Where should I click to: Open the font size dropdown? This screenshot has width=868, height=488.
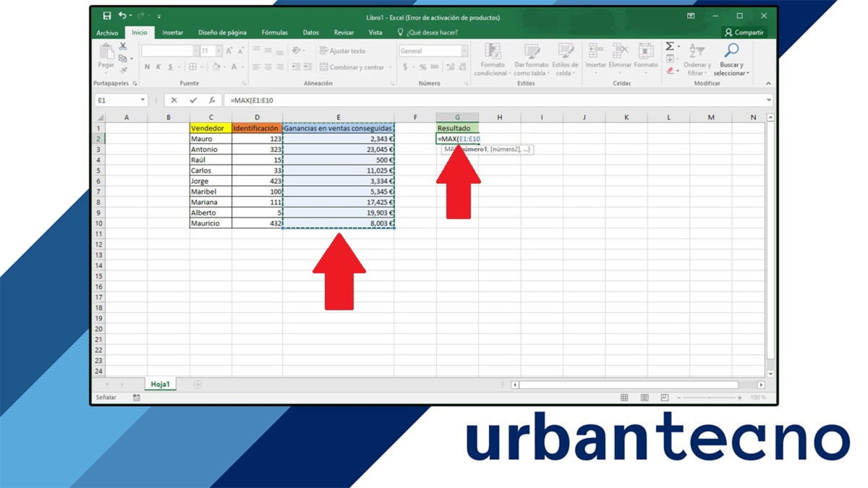click(218, 51)
